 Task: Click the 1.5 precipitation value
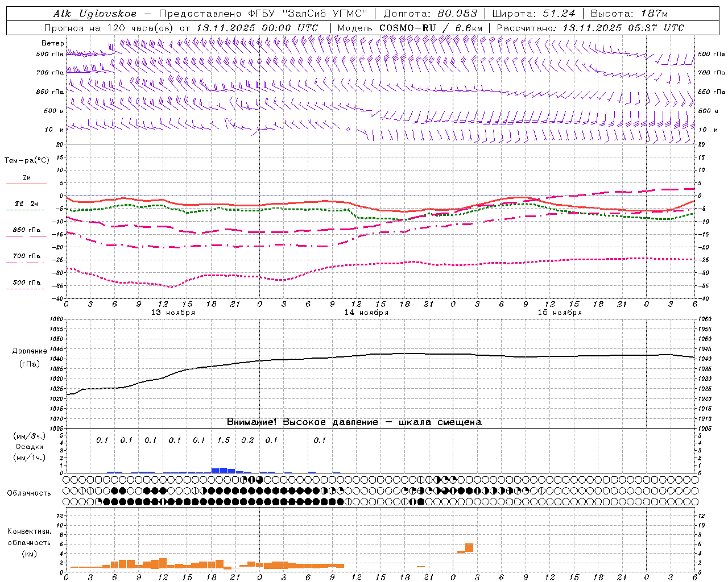224,440
